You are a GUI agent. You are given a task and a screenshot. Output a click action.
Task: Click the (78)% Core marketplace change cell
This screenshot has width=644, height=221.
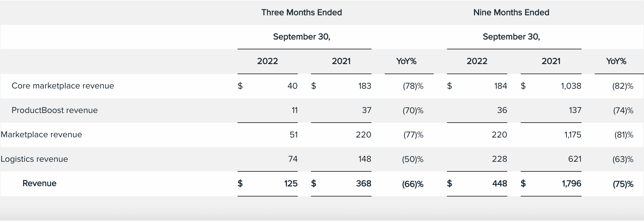click(413, 86)
